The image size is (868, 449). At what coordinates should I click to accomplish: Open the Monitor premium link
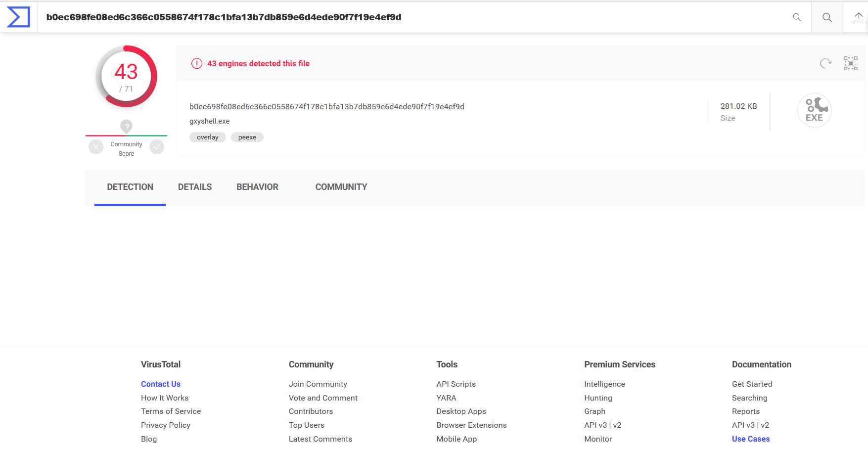pyautogui.click(x=598, y=439)
